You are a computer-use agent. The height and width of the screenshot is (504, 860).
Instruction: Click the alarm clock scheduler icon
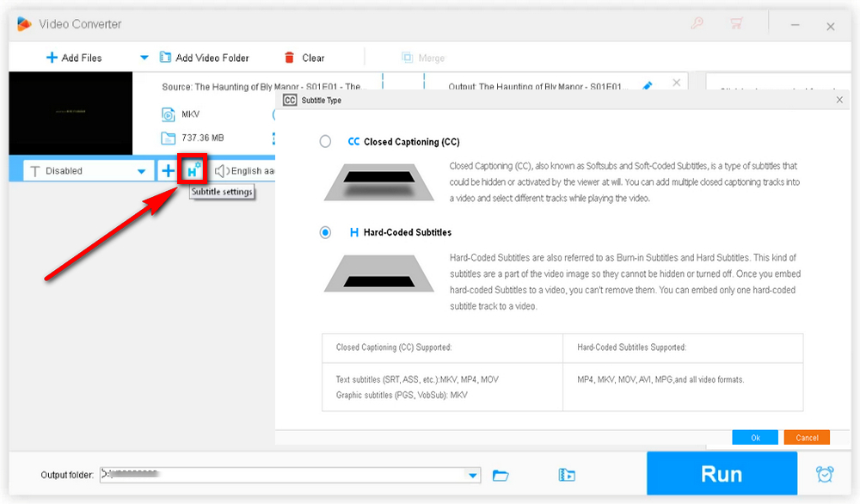pyautogui.click(x=825, y=474)
